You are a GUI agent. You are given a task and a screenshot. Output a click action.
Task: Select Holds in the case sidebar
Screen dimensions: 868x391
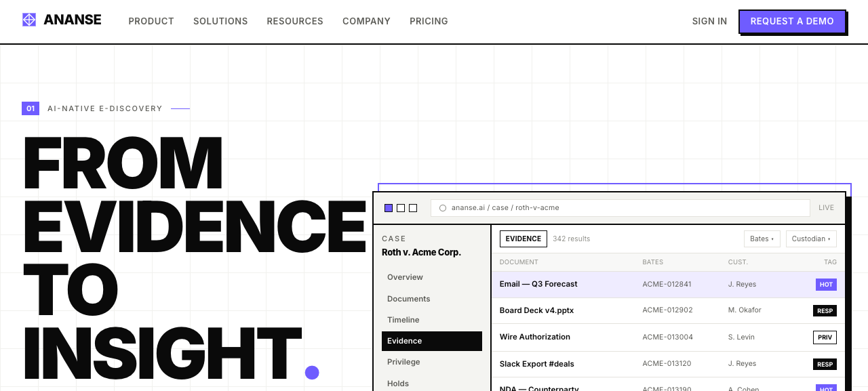[x=432, y=384]
